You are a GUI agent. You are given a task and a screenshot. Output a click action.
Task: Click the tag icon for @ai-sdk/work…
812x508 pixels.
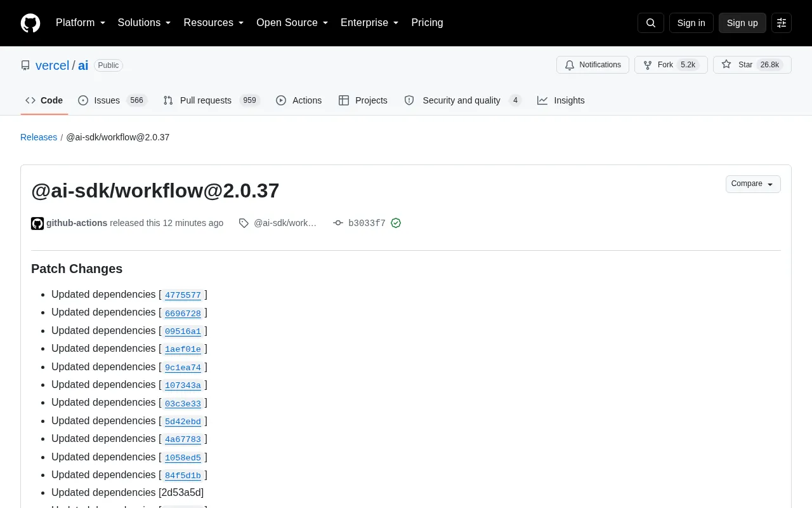pyautogui.click(x=244, y=223)
